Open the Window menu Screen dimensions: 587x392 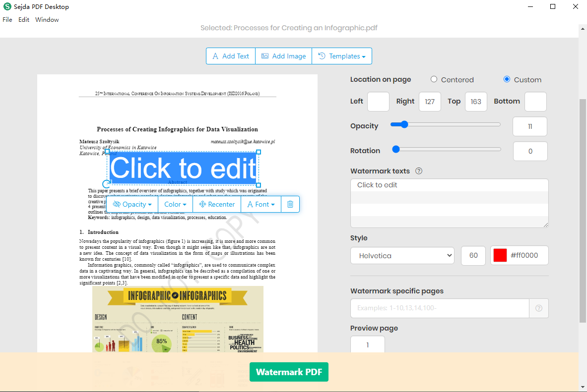[x=47, y=19]
